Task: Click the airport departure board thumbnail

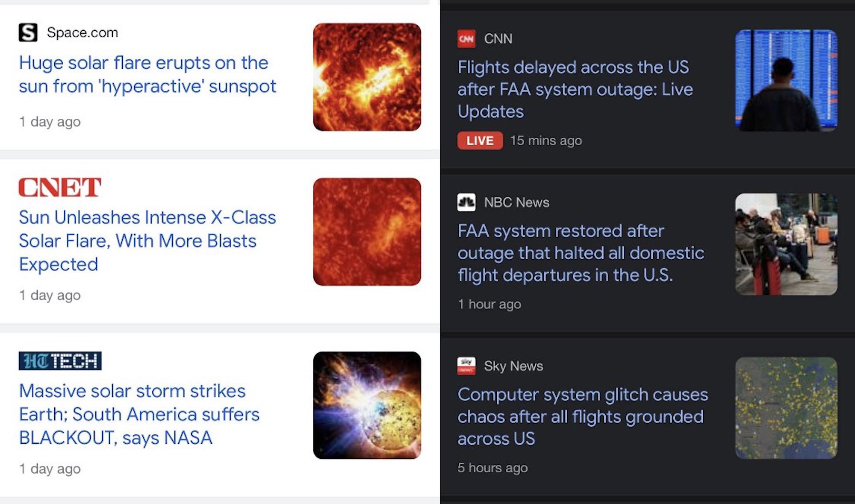Action: (x=786, y=80)
